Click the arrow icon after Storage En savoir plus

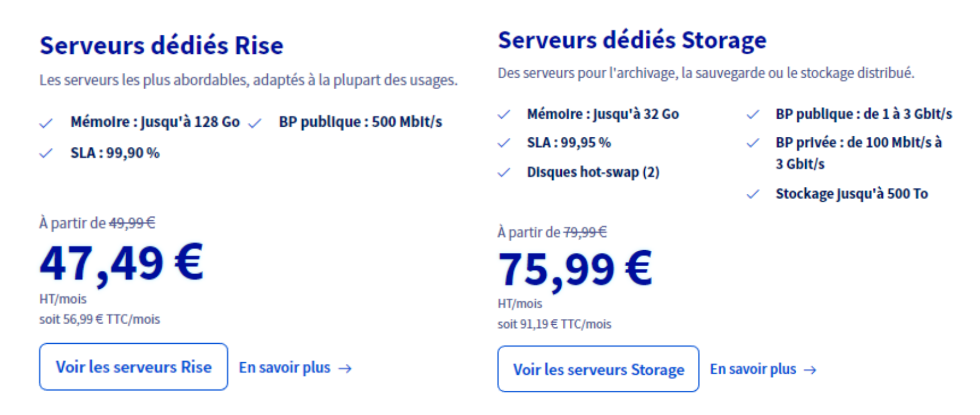(810, 370)
